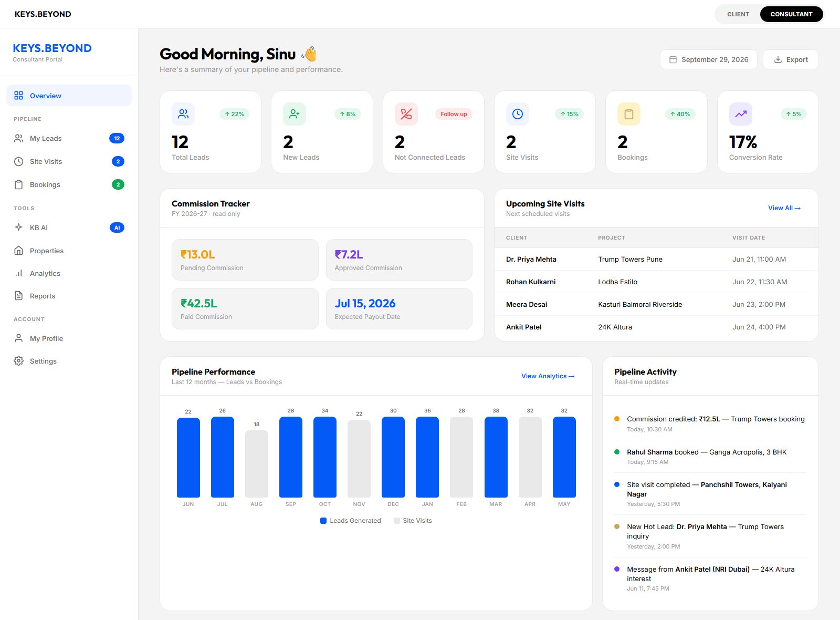Click the JUN bar in chart
This screenshot has width=840, height=620.
[188, 457]
